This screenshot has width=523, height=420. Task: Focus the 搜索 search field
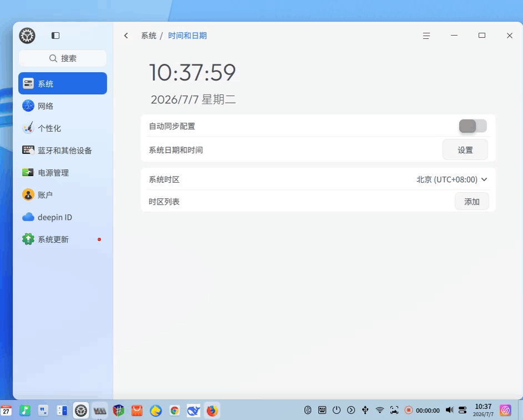63,58
